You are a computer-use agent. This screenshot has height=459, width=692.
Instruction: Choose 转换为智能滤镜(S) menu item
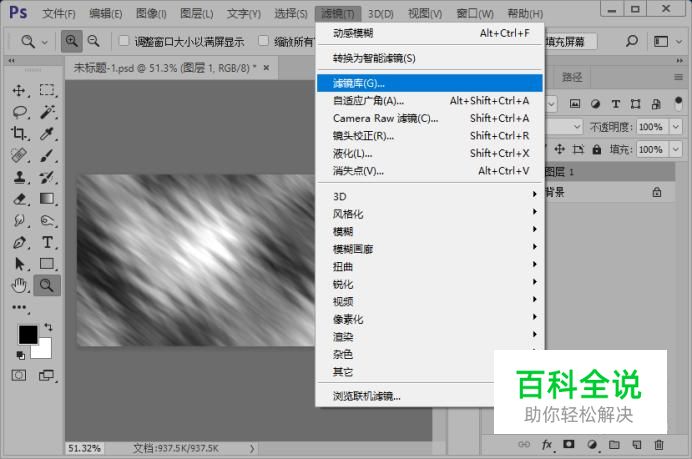click(x=430, y=58)
